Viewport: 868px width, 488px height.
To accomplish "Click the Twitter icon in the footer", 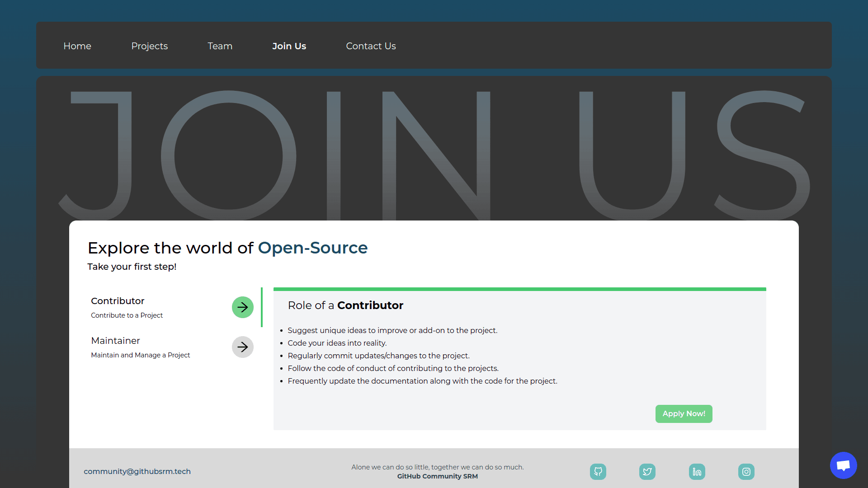I will (x=647, y=471).
